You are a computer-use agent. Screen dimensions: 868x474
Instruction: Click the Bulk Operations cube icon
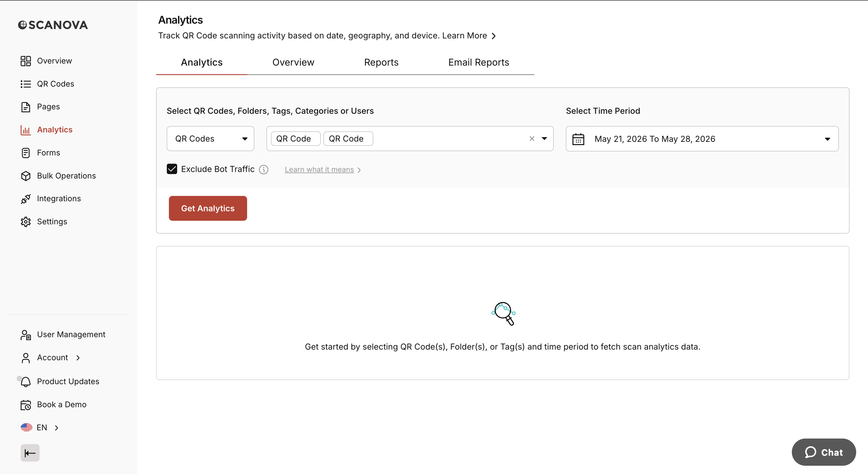[26, 176]
